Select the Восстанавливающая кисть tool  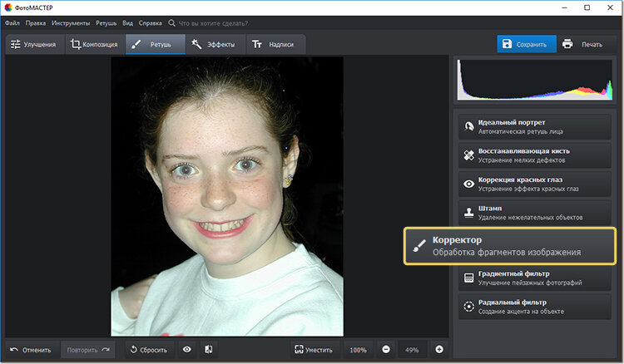click(x=534, y=155)
